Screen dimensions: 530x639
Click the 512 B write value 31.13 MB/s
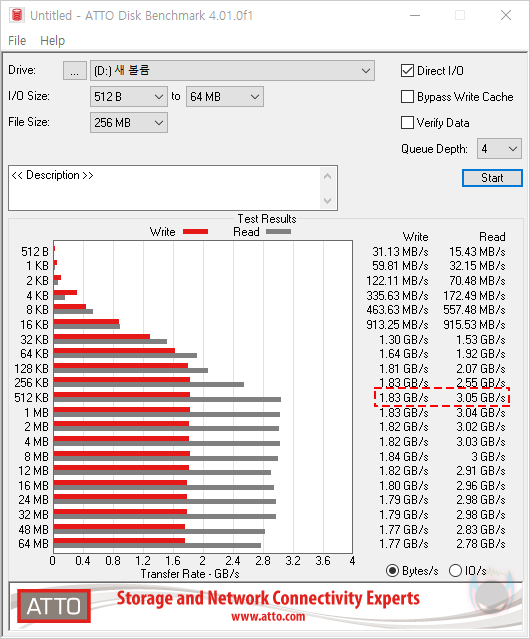[x=400, y=252]
